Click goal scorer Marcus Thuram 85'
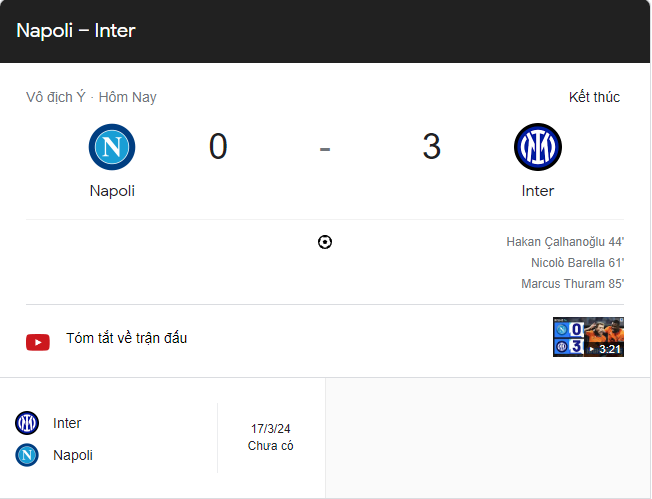 573,284
